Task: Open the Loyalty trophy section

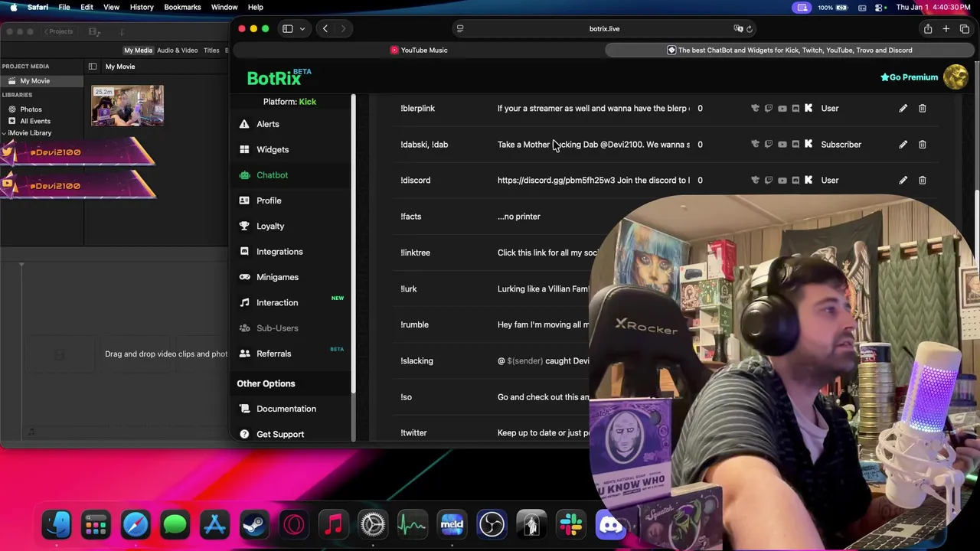Action: click(x=270, y=226)
